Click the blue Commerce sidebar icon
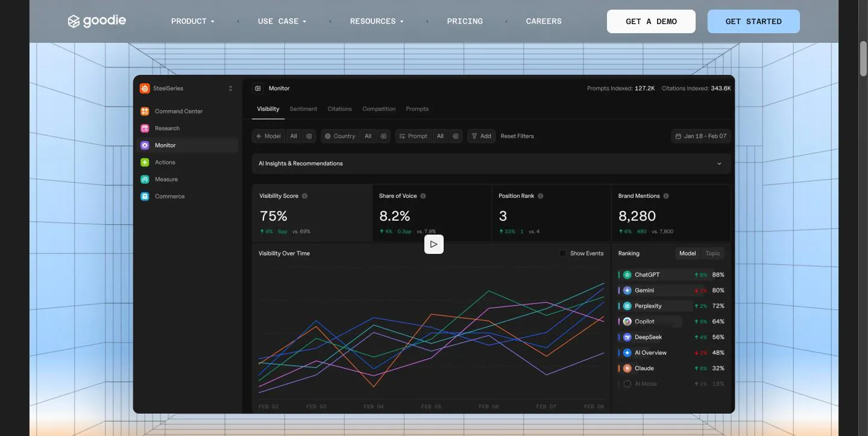This screenshot has width=868, height=436. click(x=145, y=196)
